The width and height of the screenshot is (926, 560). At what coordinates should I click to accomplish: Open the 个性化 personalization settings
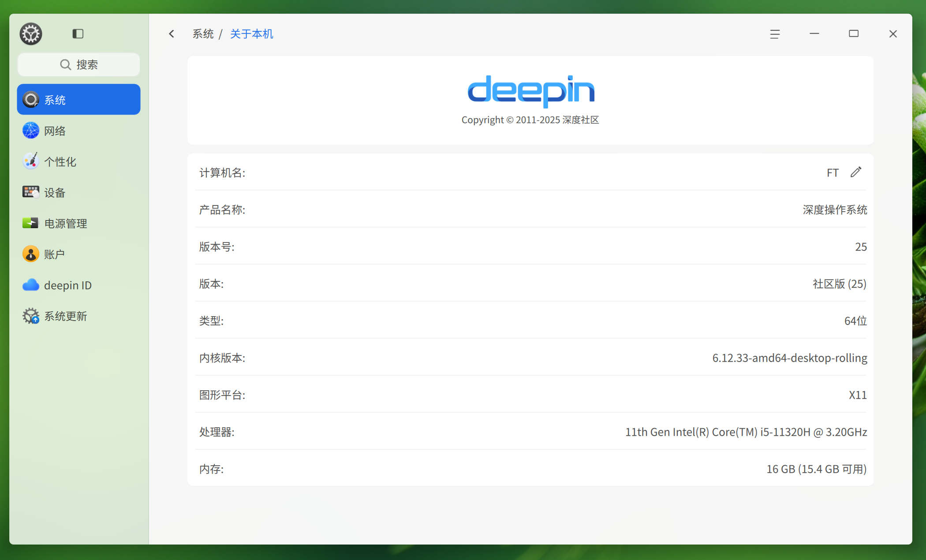pyautogui.click(x=78, y=161)
